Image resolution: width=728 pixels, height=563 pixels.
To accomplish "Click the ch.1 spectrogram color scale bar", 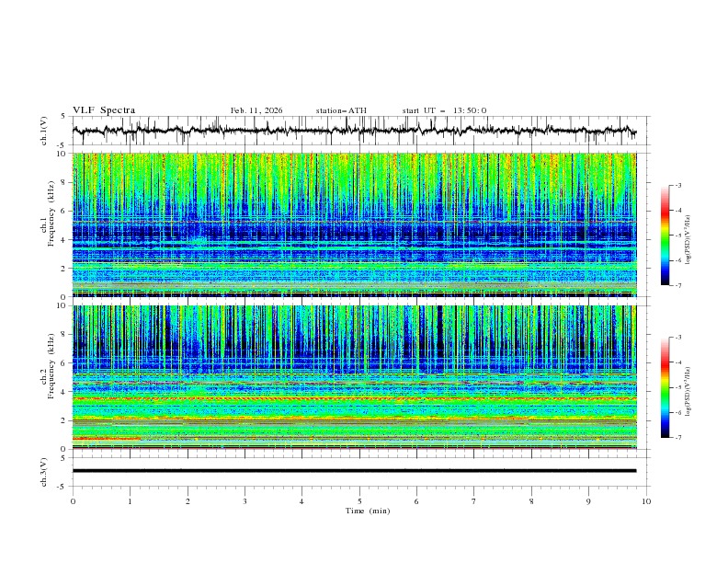I will (665, 236).
